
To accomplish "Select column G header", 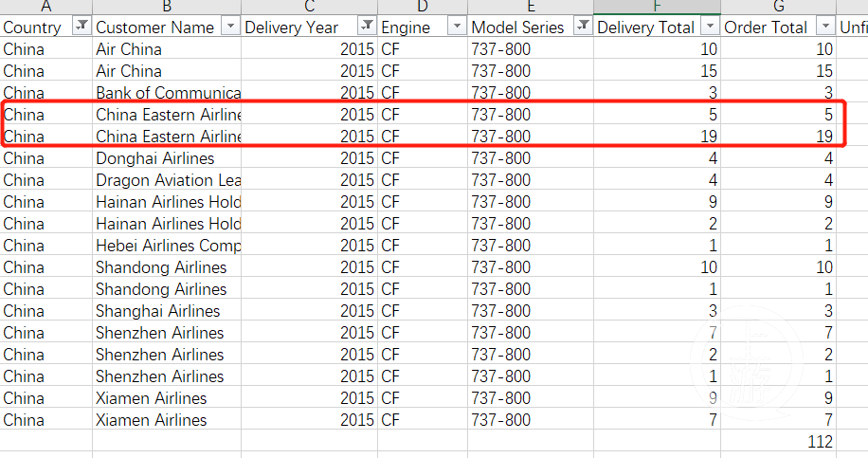I will coord(778,7).
